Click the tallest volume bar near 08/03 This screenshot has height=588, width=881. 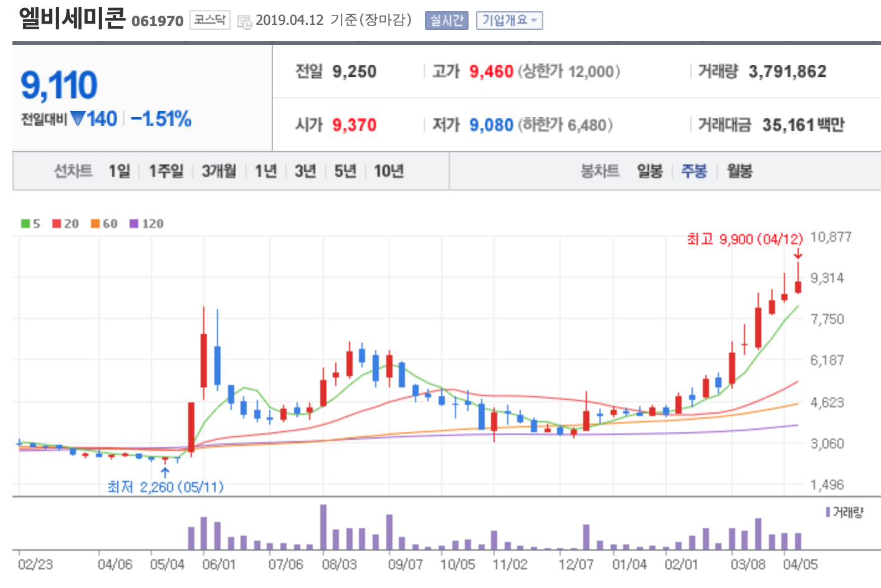tap(323, 527)
